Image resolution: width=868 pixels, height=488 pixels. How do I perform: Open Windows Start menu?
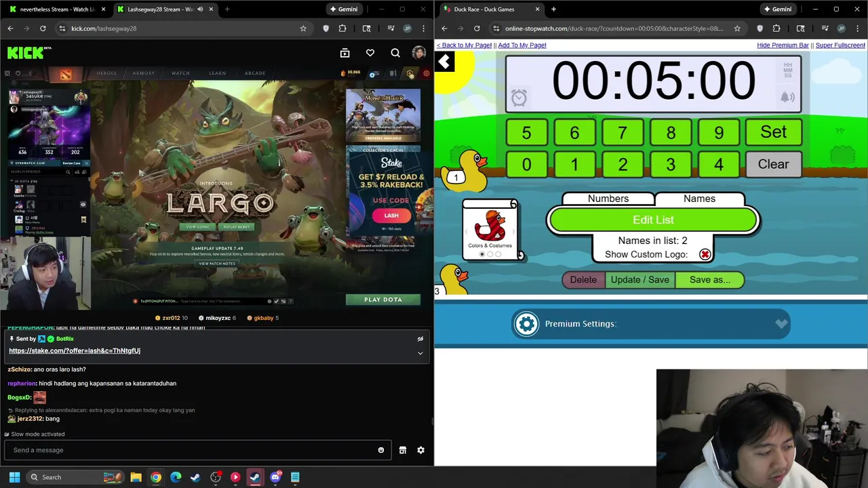(x=14, y=477)
